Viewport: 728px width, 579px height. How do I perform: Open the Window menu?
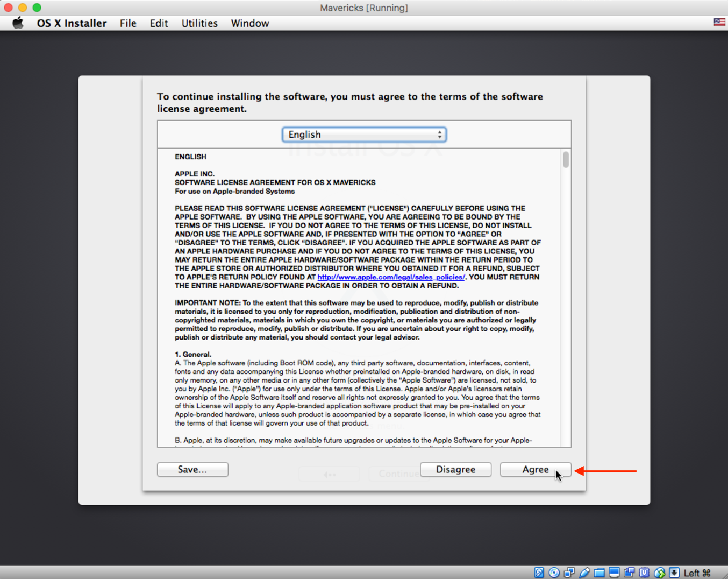tap(250, 23)
